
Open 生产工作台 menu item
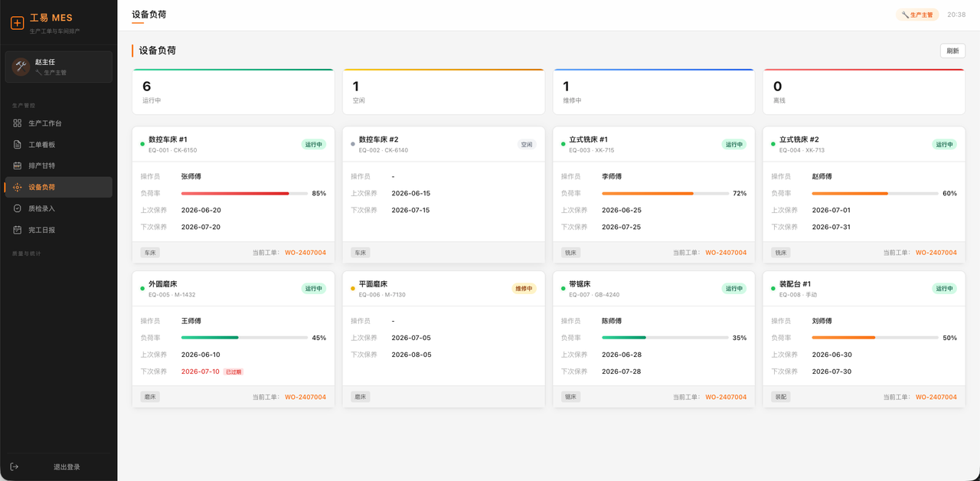click(x=58, y=123)
